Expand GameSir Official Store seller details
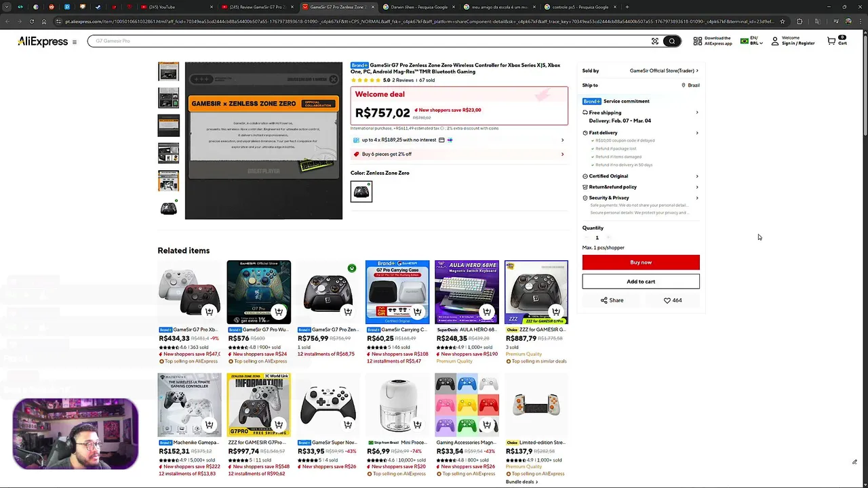 coord(696,70)
